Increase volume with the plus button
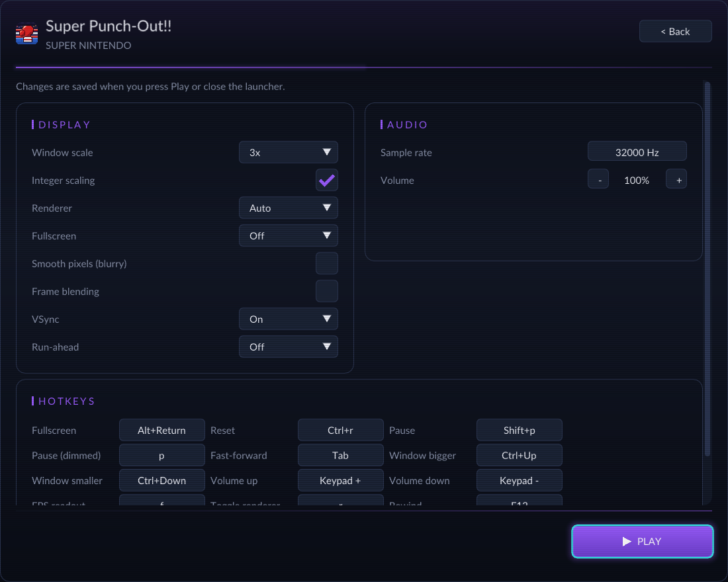 (676, 180)
